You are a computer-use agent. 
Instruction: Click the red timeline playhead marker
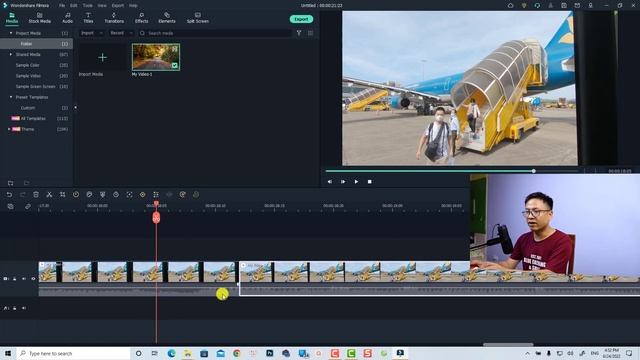click(156, 217)
